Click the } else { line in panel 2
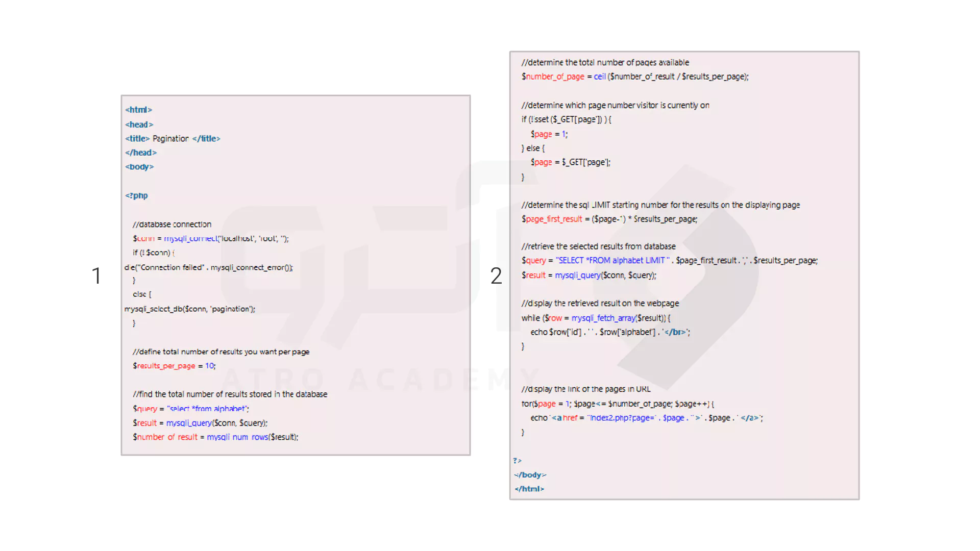 point(533,148)
